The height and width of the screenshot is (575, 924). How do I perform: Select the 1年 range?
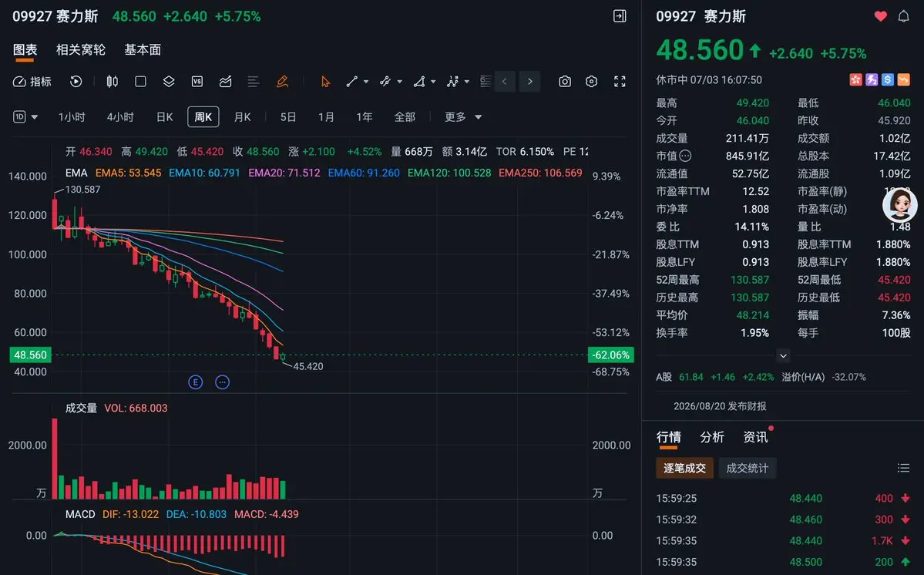pos(365,116)
